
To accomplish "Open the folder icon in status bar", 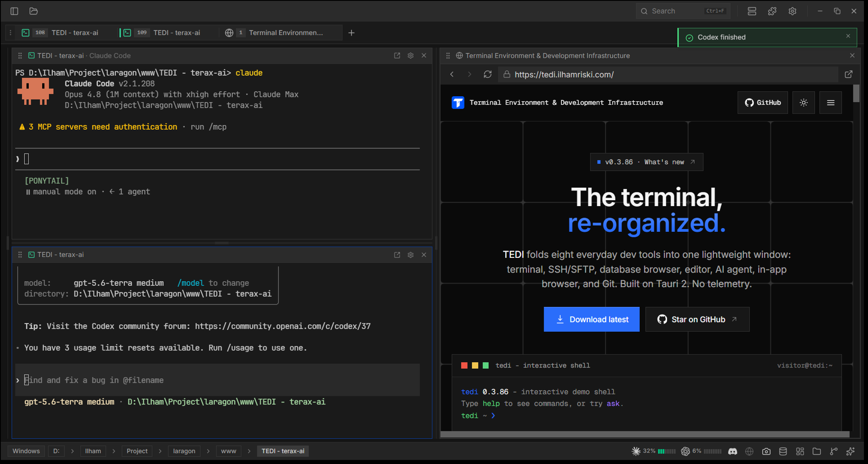I will (x=817, y=451).
